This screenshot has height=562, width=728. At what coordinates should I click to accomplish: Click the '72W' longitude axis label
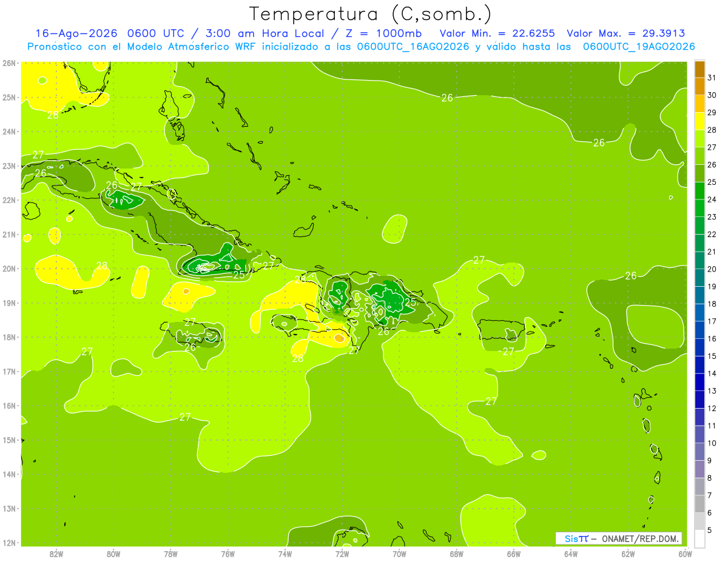(x=342, y=554)
